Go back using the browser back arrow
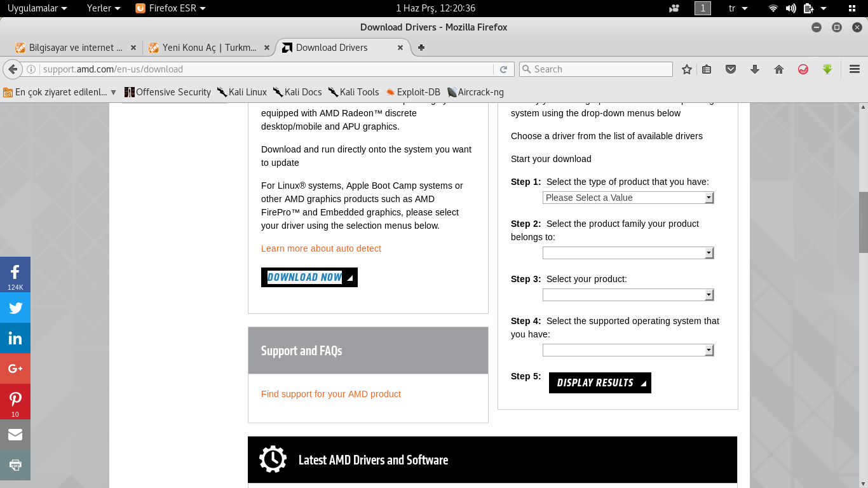 click(12, 69)
